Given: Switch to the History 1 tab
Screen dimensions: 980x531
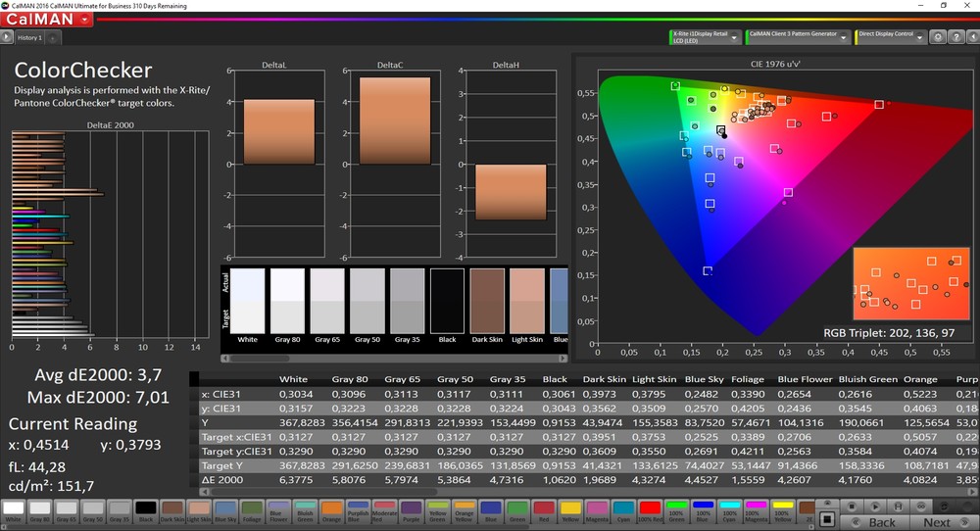Looking at the screenshot, I should point(29,38).
